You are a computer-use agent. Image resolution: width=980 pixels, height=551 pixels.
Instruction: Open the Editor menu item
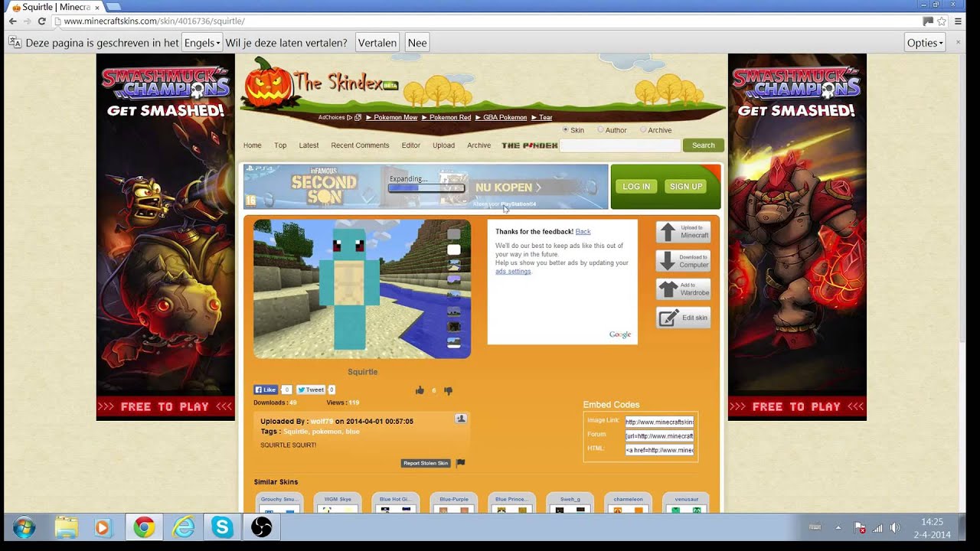point(411,145)
